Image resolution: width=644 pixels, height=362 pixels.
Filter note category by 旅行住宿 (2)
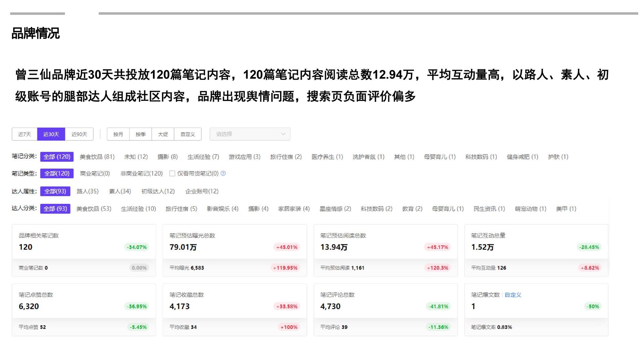(286, 157)
